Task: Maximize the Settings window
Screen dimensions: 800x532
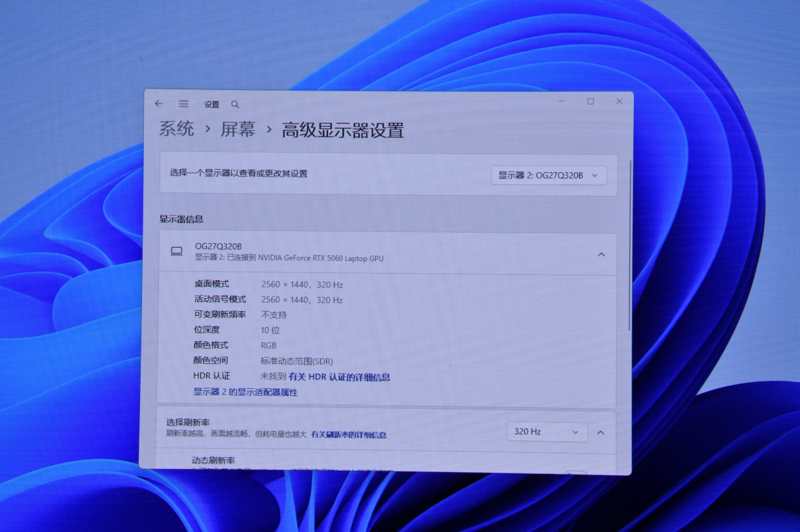Action: 591,101
